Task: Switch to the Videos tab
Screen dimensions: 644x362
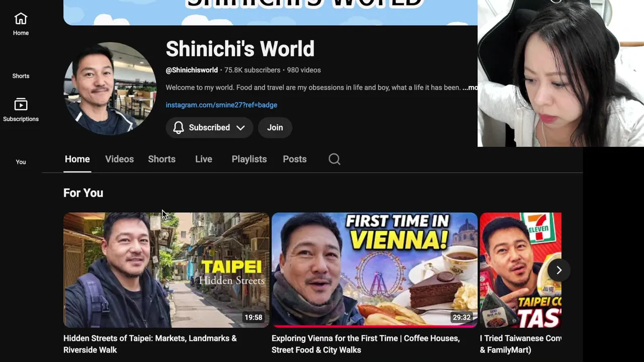Action: tap(119, 159)
